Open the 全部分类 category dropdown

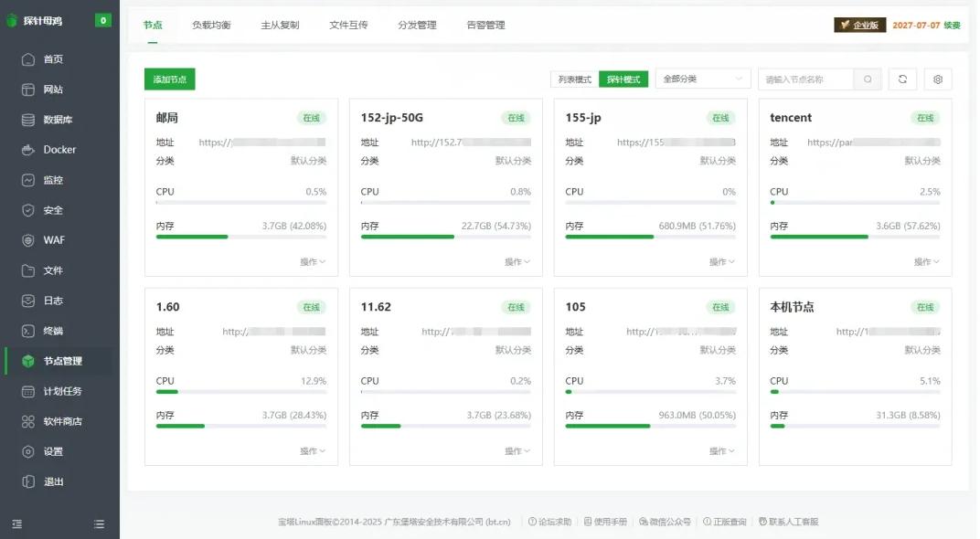coord(702,79)
